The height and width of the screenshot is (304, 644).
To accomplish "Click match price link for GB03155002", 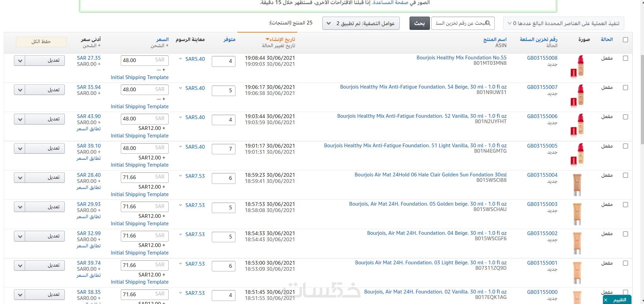I will (x=89, y=246).
